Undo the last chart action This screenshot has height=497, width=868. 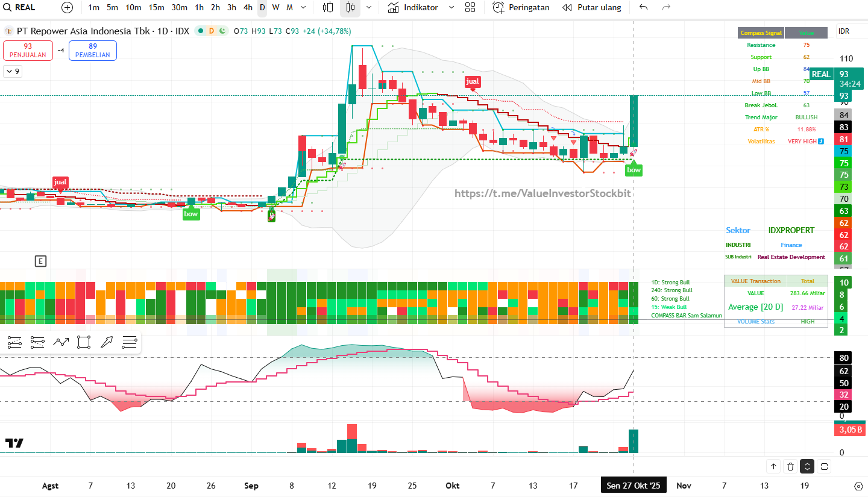tap(643, 8)
